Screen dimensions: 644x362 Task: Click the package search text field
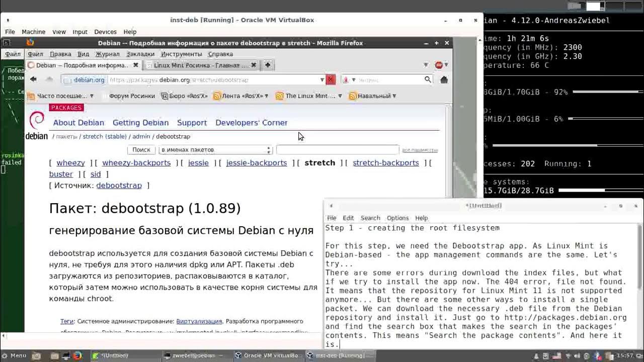(337, 150)
